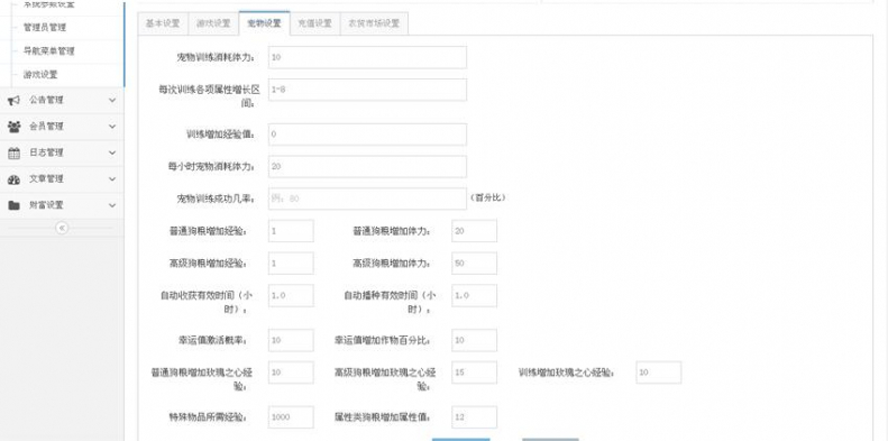Image resolution: width=888 pixels, height=441 pixels.
Task: Open the 公告管理 sidebar menu
Action: click(x=62, y=100)
